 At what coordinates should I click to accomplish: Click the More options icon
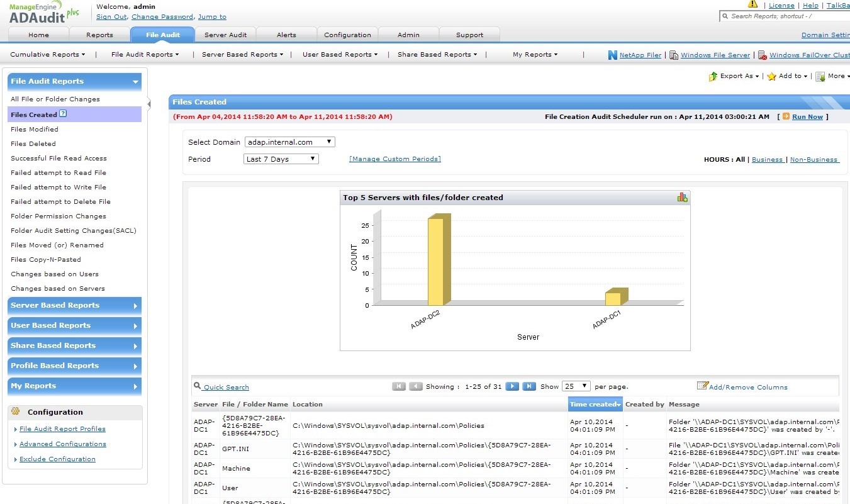(x=820, y=76)
